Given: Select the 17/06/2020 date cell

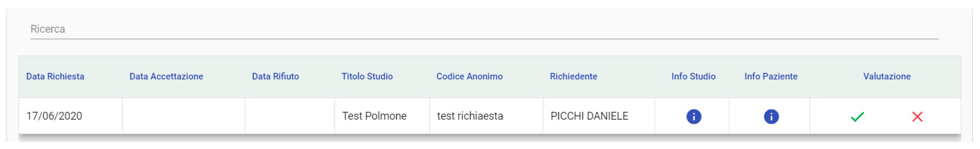Looking at the screenshot, I should (x=54, y=116).
